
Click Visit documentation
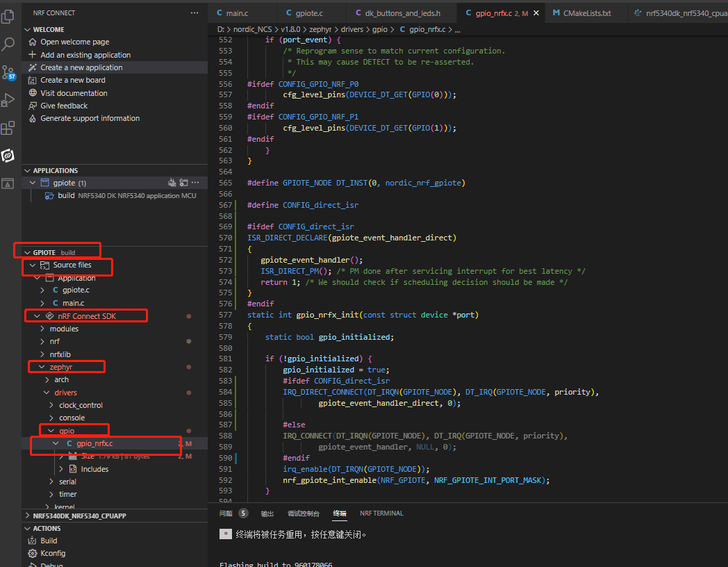pos(74,93)
